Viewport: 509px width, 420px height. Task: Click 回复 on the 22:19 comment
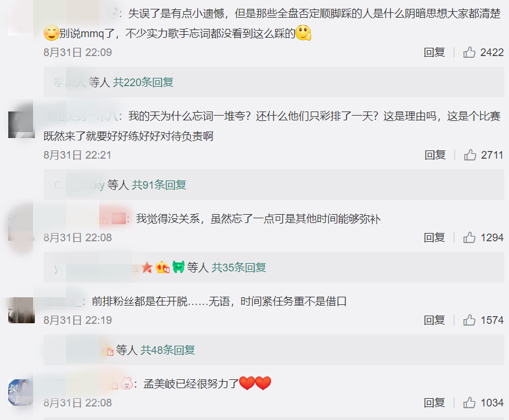pyautogui.click(x=435, y=320)
